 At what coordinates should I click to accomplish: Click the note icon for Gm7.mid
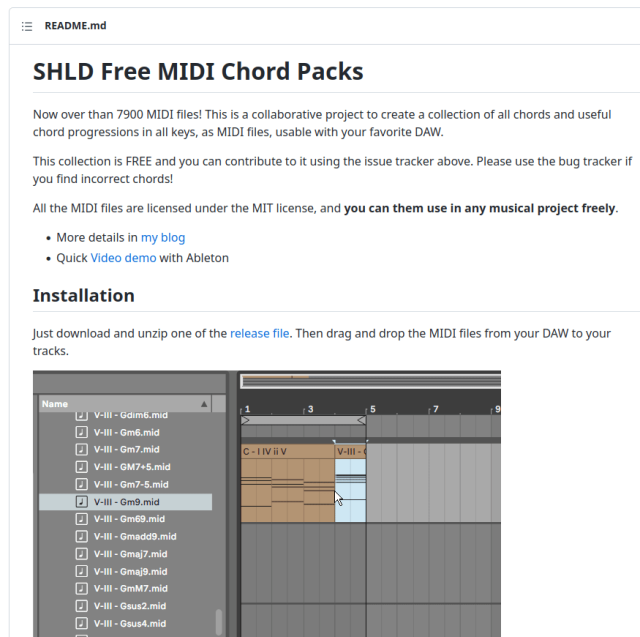[82, 449]
